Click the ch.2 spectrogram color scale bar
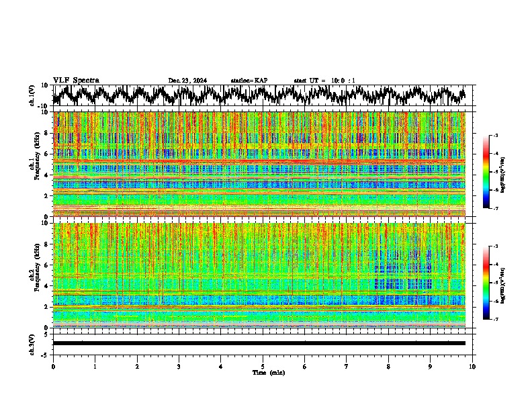Screen dimensions: 532x411 [486, 283]
